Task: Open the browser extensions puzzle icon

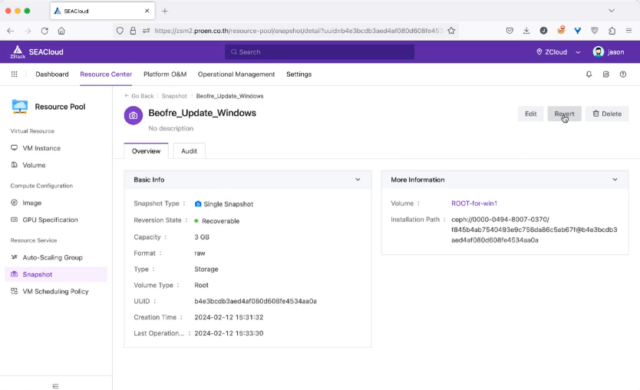Action: 612,31
